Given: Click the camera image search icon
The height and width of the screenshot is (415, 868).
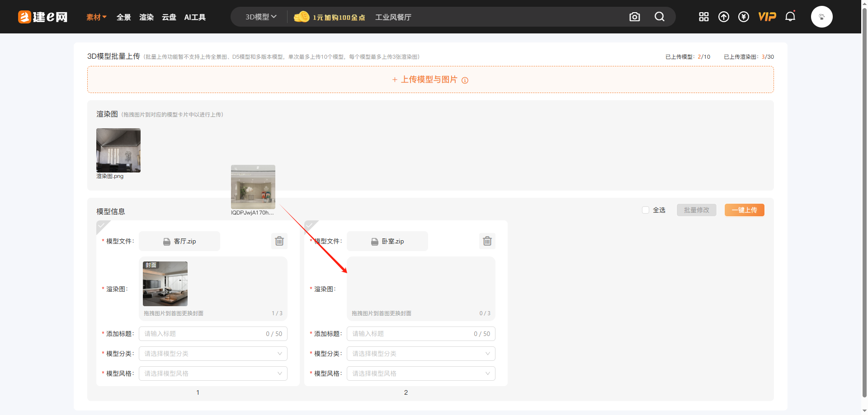Looking at the screenshot, I should pyautogui.click(x=634, y=17).
